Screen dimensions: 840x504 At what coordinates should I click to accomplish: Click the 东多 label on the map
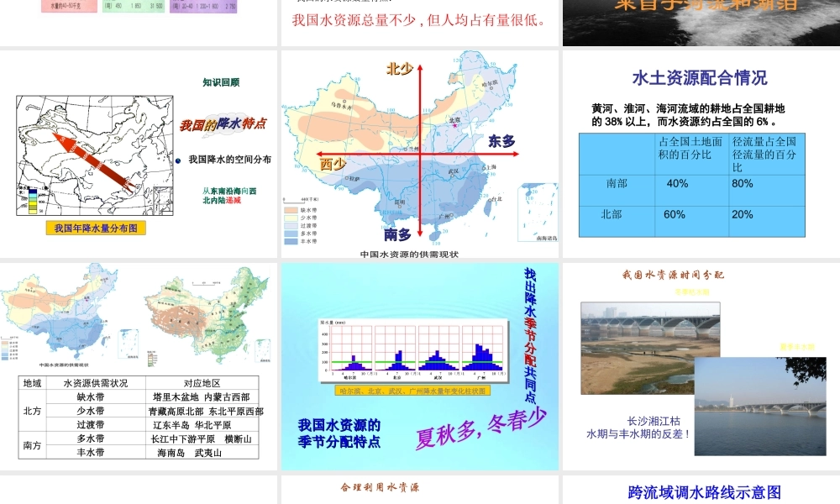tap(501, 141)
